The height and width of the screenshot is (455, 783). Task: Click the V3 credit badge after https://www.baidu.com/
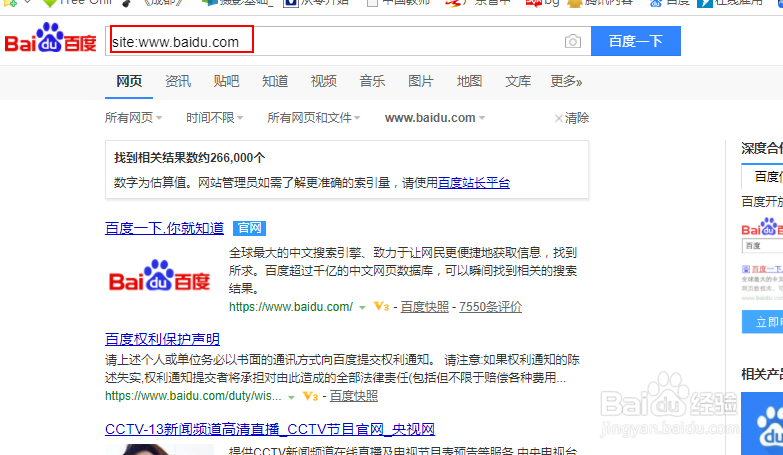pos(381,307)
